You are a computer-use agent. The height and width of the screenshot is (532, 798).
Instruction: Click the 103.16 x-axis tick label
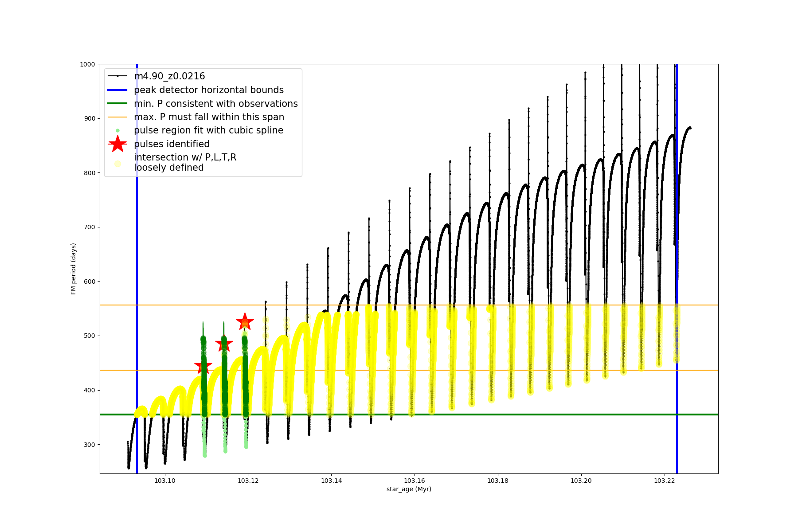[415, 481]
